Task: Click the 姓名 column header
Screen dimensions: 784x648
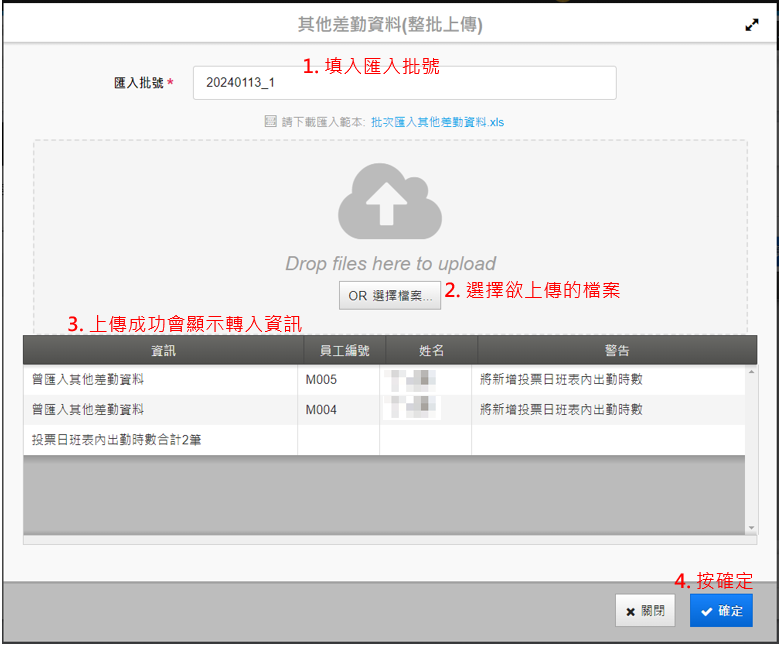Action: point(431,350)
